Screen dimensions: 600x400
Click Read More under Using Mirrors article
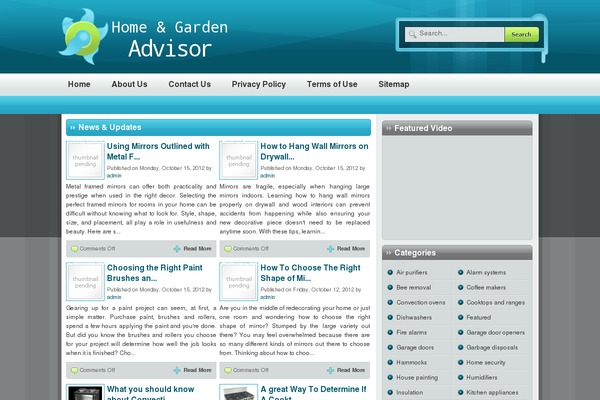click(197, 249)
